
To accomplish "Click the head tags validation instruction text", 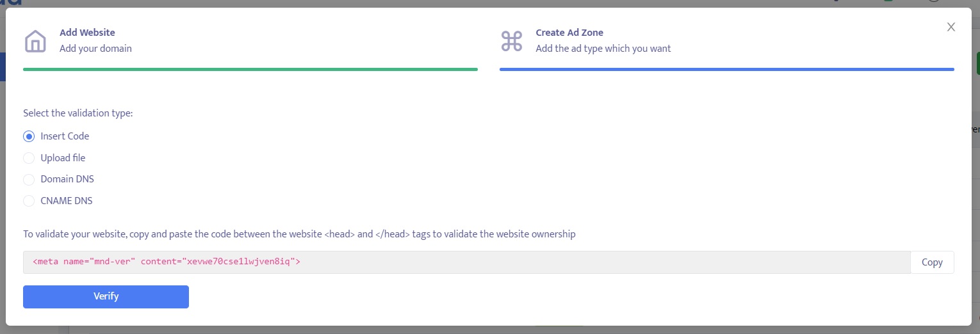I will 299,234.
